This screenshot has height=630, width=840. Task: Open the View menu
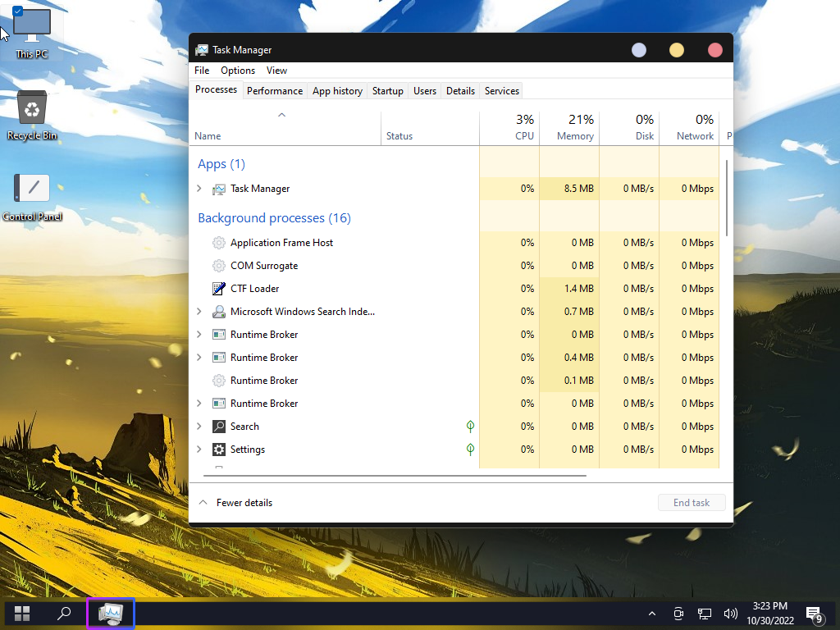pyautogui.click(x=276, y=71)
